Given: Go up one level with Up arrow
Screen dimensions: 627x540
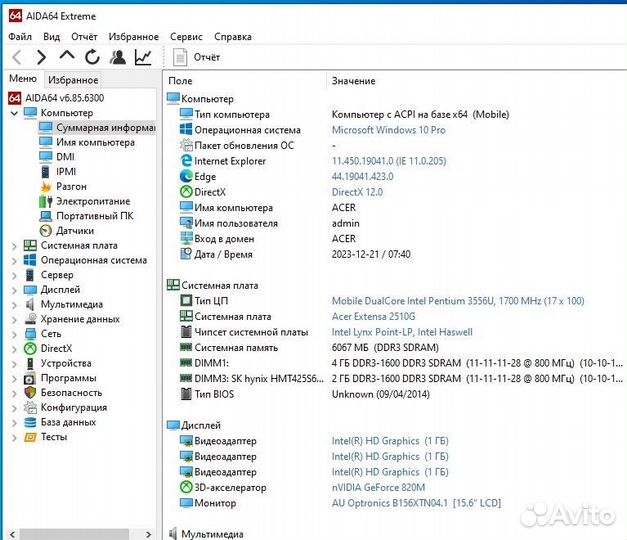Looking at the screenshot, I should click(x=67, y=56).
